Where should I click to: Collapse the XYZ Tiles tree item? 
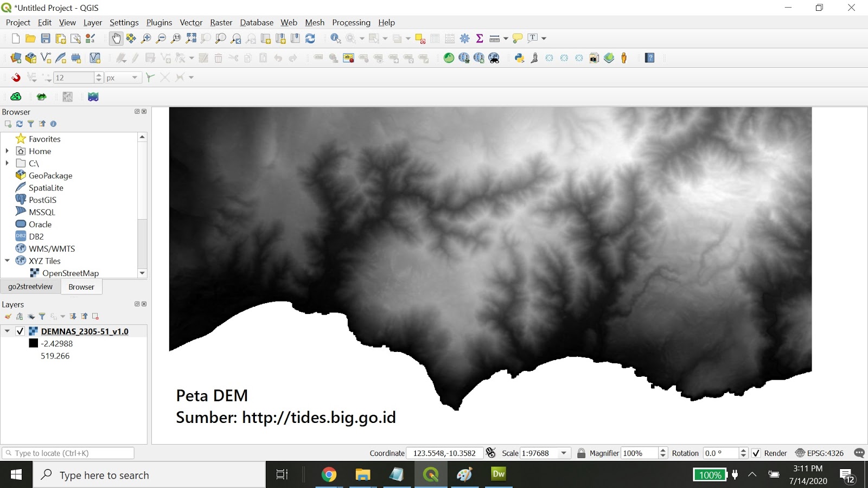coord(7,261)
